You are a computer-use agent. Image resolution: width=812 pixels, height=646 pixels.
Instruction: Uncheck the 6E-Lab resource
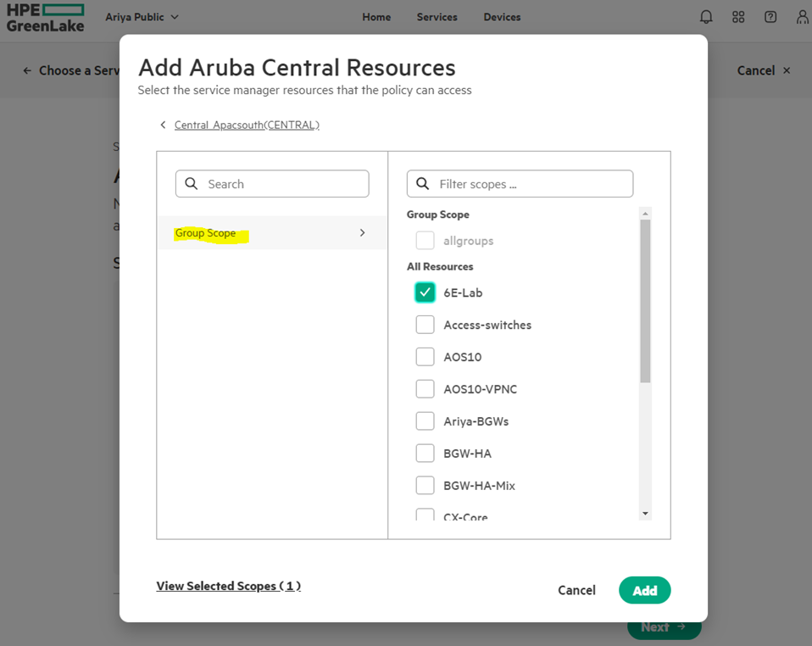click(425, 292)
